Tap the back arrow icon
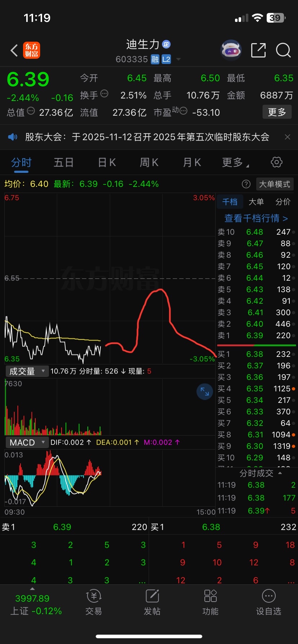Viewport: 298px width, 644px height. [x=14, y=50]
